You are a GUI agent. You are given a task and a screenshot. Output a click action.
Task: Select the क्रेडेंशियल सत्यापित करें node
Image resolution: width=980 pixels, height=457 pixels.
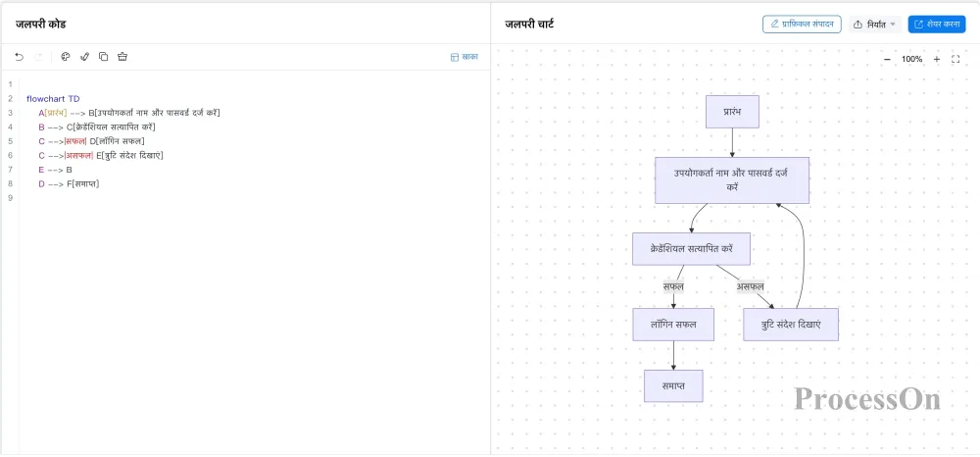691,249
